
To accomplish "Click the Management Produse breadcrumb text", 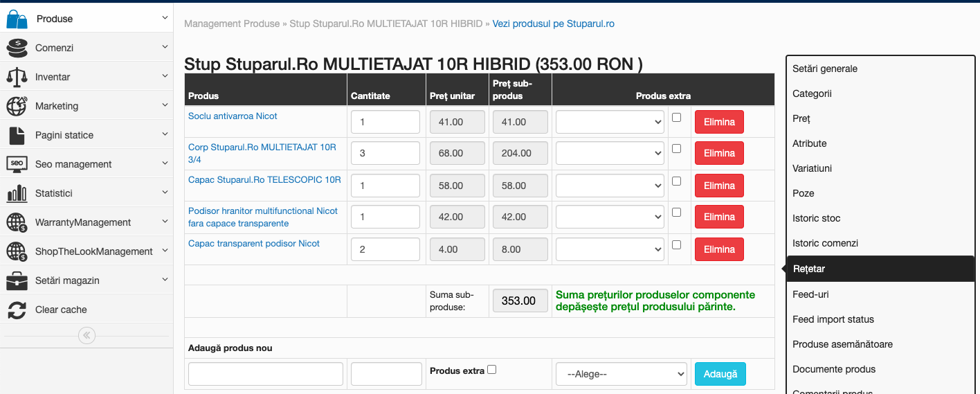I will tap(232, 24).
